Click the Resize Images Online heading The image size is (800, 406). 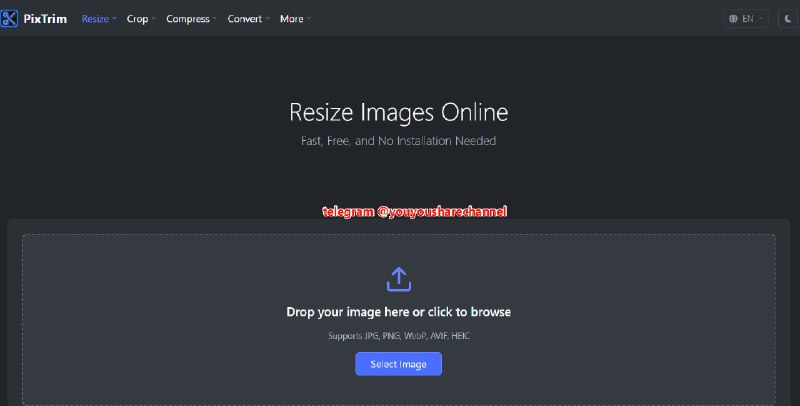pyautogui.click(x=398, y=111)
